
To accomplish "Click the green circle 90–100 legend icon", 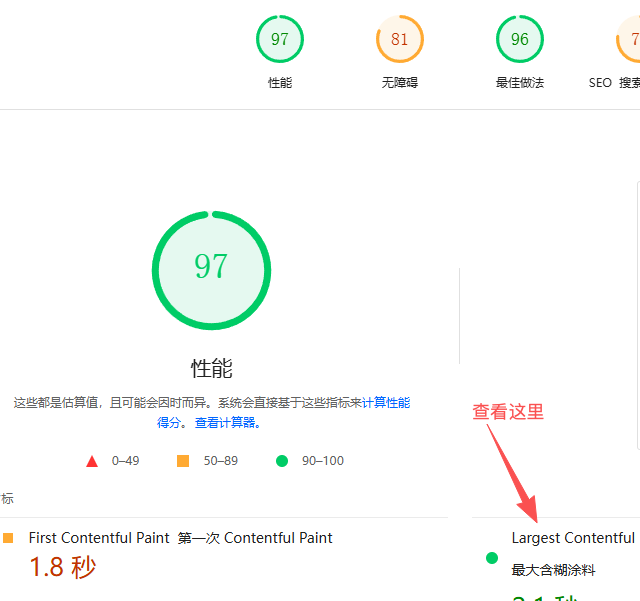I will pyautogui.click(x=282, y=461).
